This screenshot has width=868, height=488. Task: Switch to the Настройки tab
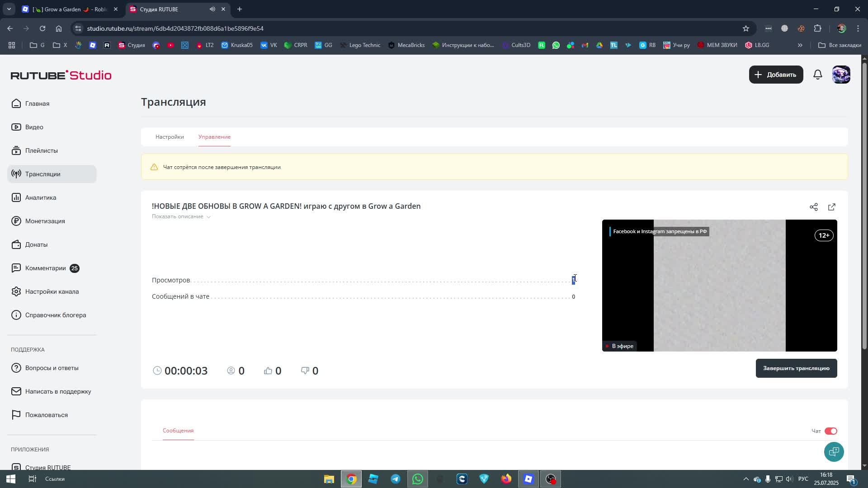(170, 137)
